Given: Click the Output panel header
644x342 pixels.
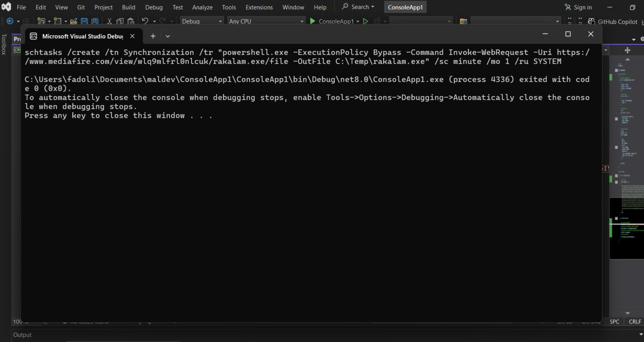Looking at the screenshot, I should click(22, 335).
